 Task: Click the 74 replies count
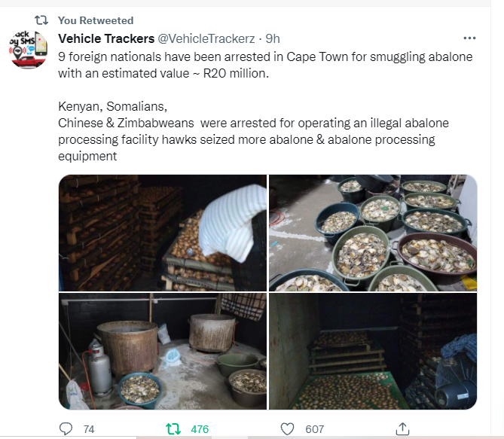89,429
